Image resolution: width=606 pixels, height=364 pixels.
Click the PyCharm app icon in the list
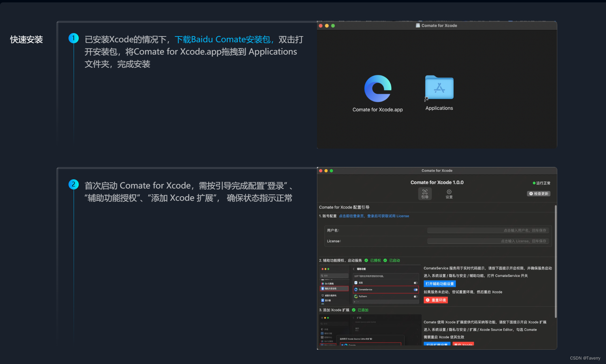[x=356, y=297]
